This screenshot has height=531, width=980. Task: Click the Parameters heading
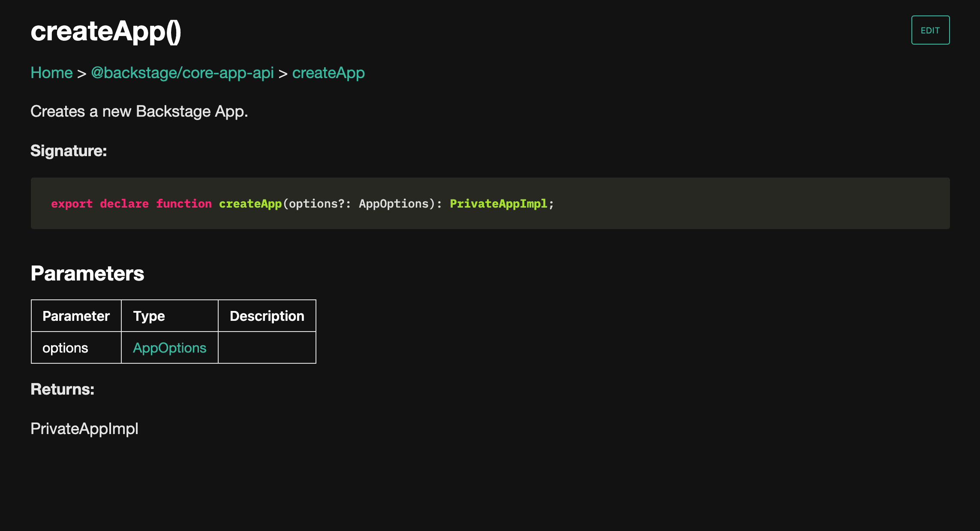(x=87, y=274)
